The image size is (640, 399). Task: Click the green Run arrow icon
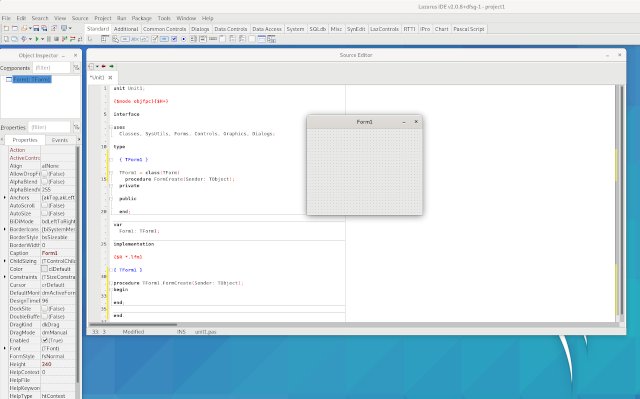37,39
